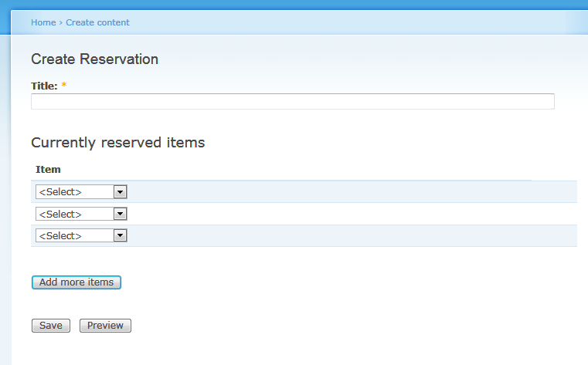This screenshot has height=365, width=588.
Task: Click the third dropdown's arrow button
Action: click(x=120, y=235)
